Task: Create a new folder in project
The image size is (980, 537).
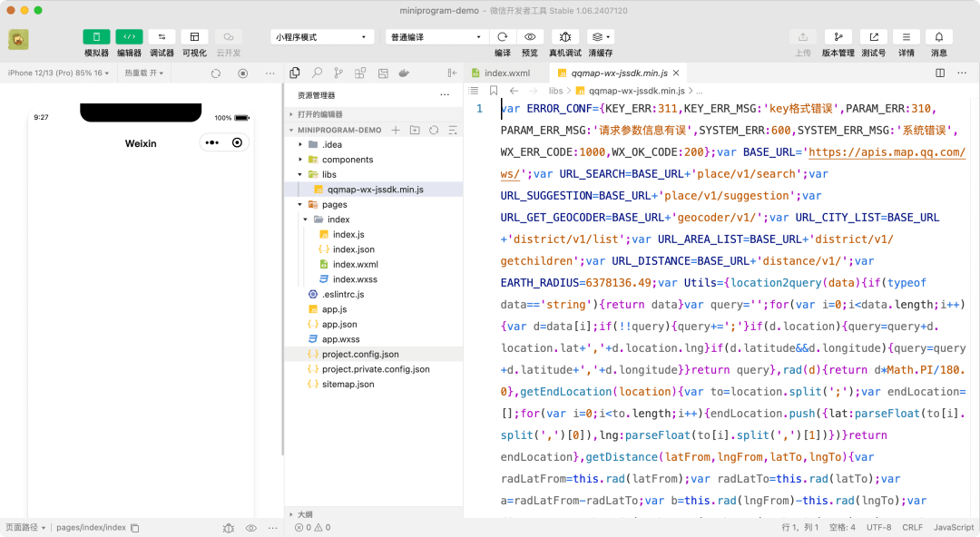Action: 415,130
